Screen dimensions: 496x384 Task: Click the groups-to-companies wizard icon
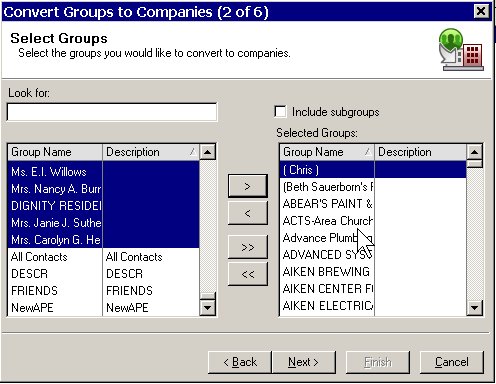(461, 50)
